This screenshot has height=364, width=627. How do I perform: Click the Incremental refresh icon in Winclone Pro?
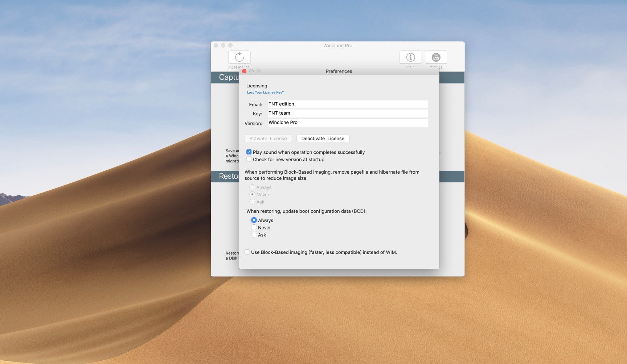[239, 57]
